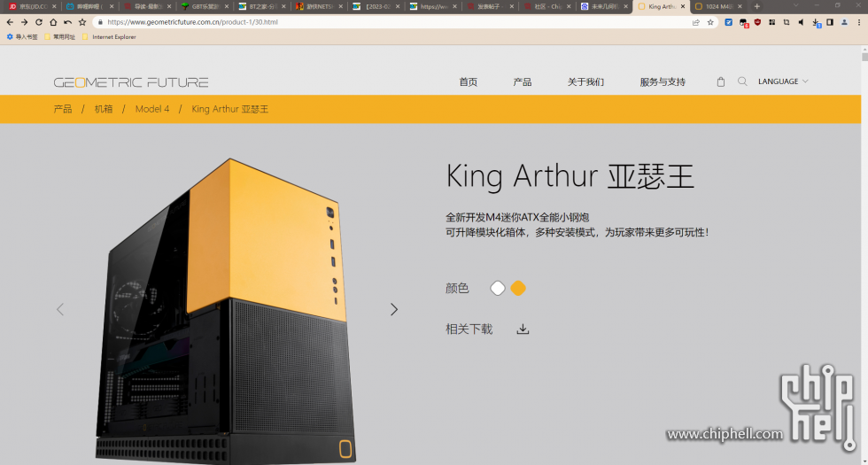This screenshot has height=465, width=868.
Task: Click the crop screenshot extension icon
Action: coord(787,22)
